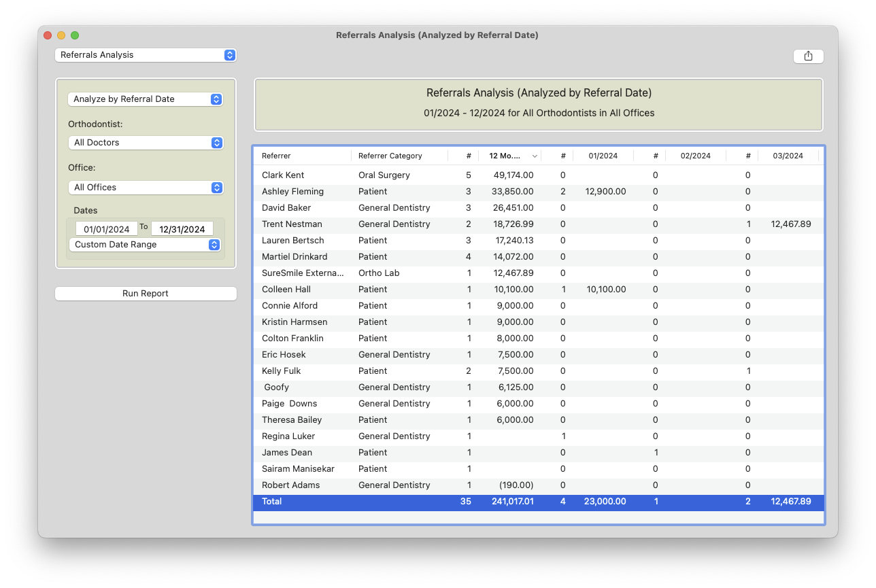
Task: Click the 26,451.00 amount for David Baker
Action: point(513,208)
